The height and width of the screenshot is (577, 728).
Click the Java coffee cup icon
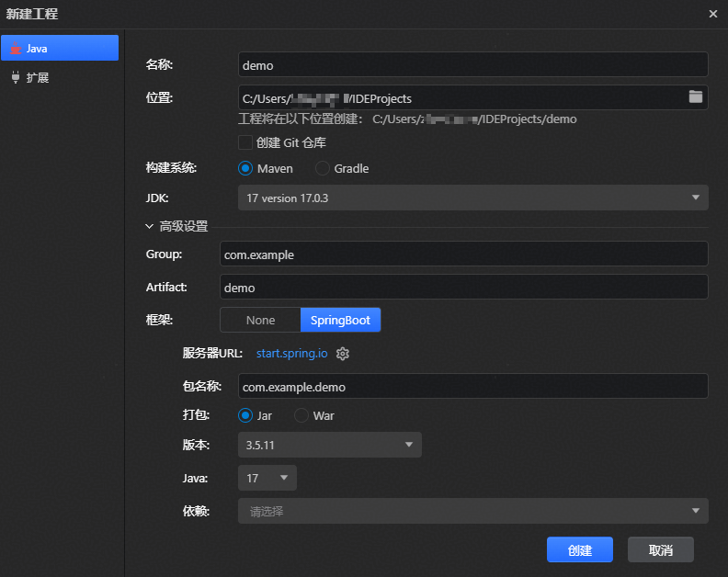[x=16, y=49]
